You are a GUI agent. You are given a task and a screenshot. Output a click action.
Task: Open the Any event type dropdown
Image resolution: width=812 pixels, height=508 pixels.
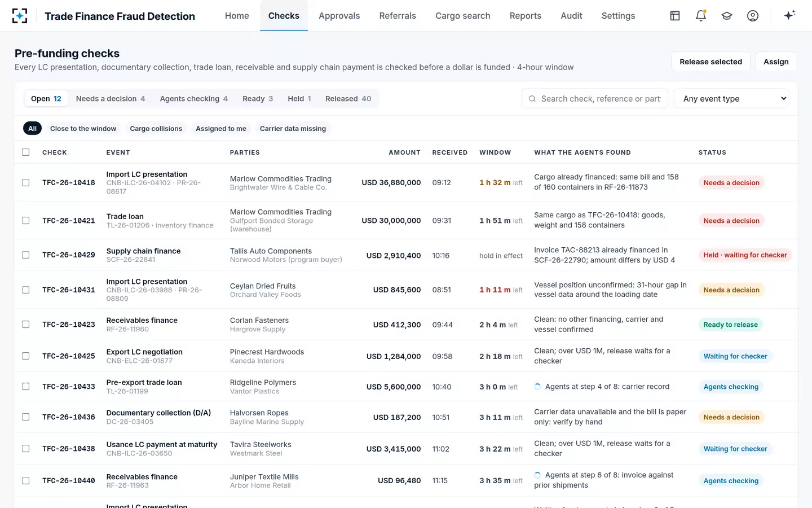pos(731,98)
